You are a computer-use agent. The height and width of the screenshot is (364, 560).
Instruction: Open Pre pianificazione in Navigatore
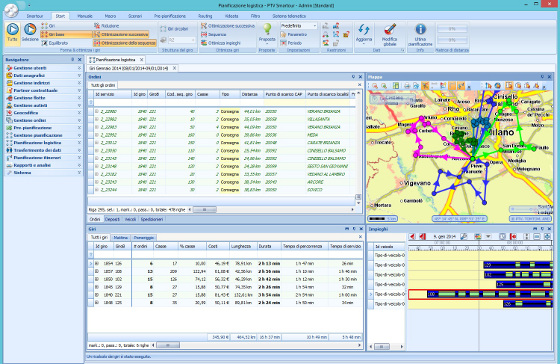[x=32, y=128]
